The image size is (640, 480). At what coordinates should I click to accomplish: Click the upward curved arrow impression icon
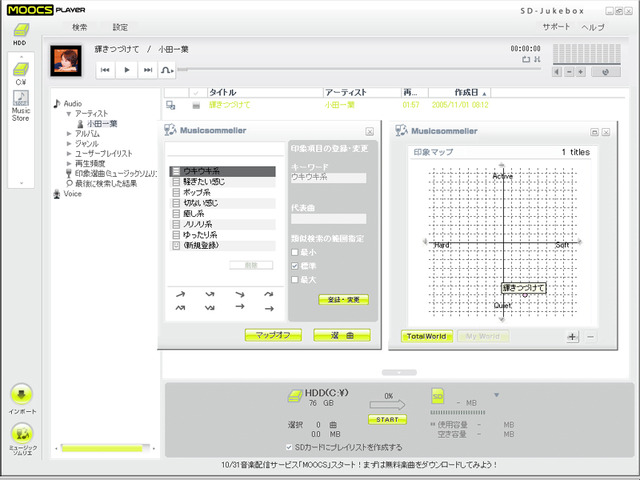tap(180, 294)
